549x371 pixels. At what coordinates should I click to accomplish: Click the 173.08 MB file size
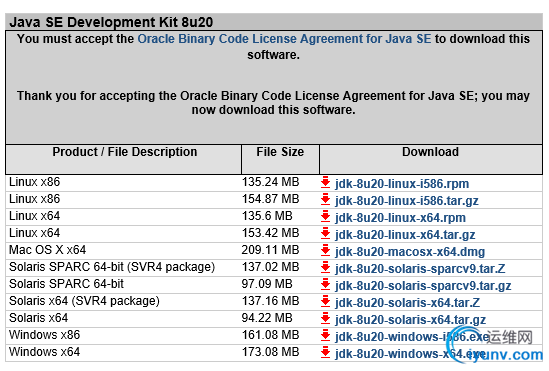click(x=270, y=352)
